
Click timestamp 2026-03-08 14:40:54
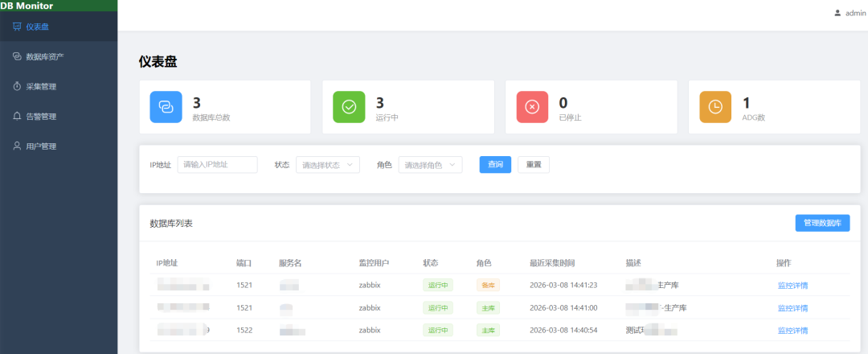[563, 330]
